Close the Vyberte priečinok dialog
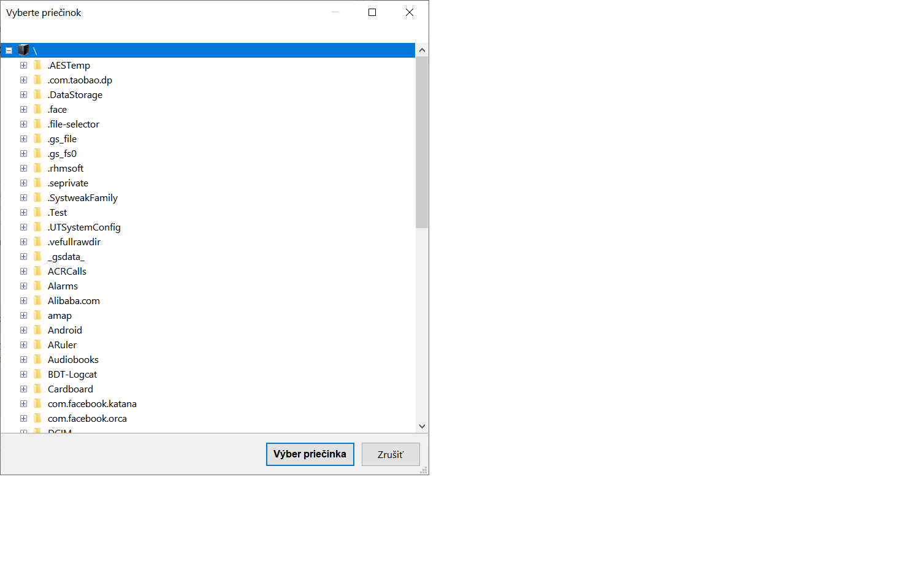Image resolution: width=924 pixels, height=588 pixels. pos(410,12)
